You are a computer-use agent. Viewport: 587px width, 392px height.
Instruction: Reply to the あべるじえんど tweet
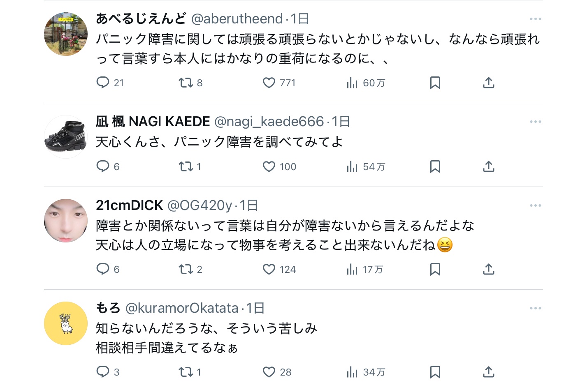coord(103,83)
